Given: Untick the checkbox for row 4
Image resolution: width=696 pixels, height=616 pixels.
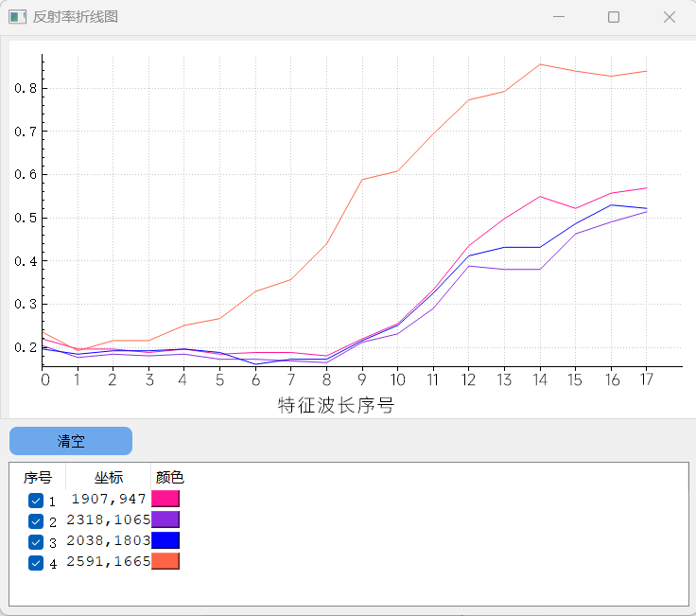Looking at the screenshot, I should click(36, 563).
